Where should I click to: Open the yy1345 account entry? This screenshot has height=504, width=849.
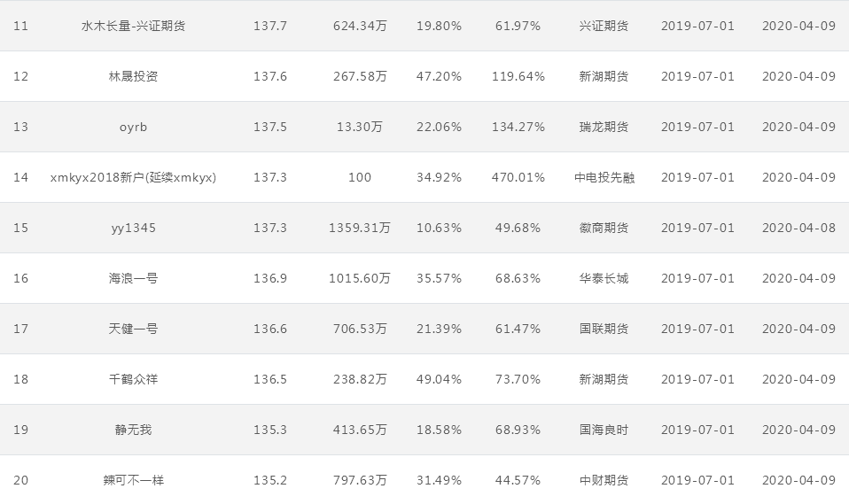coord(133,228)
